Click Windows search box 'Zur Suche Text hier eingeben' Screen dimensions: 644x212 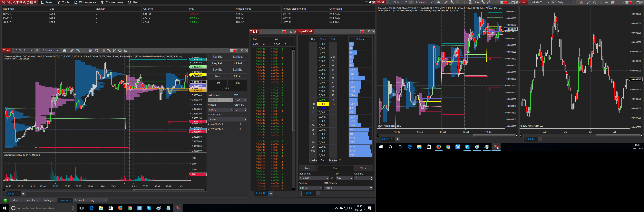[43, 208]
